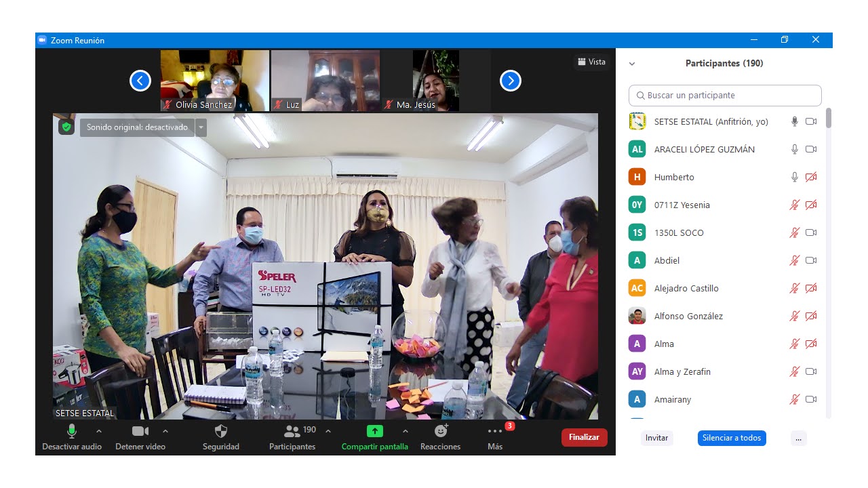Click Invitar button in participants panel
Viewport: 868px width, 488px height.
pos(656,438)
